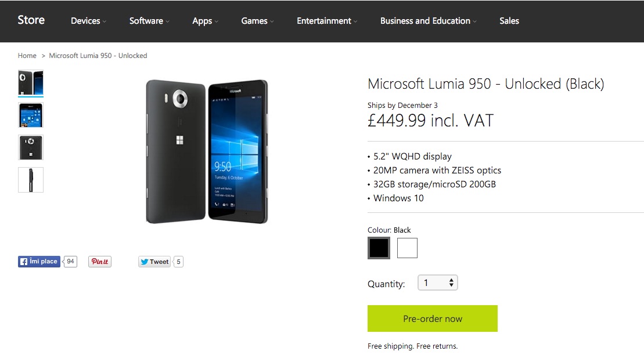This screenshot has height=362, width=644.
Task: Click the Twitter Tweet button
Action: 154,262
